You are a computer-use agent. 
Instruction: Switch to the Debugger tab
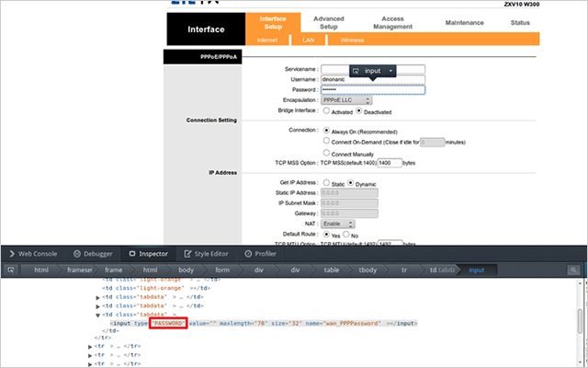(93, 253)
